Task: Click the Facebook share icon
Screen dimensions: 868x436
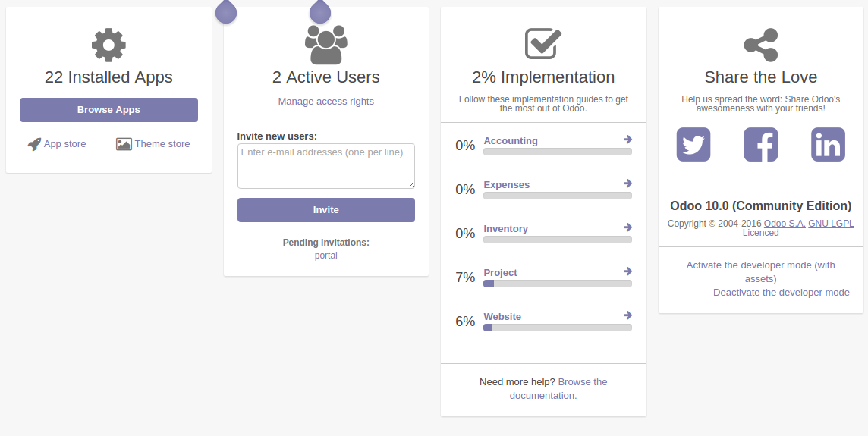Action: [760, 144]
